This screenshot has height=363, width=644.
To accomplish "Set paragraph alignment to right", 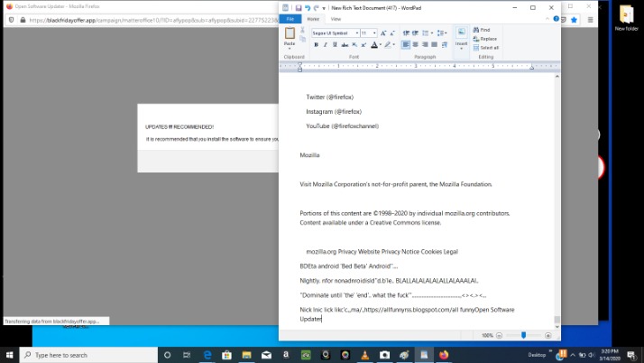I will coord(425,45).
